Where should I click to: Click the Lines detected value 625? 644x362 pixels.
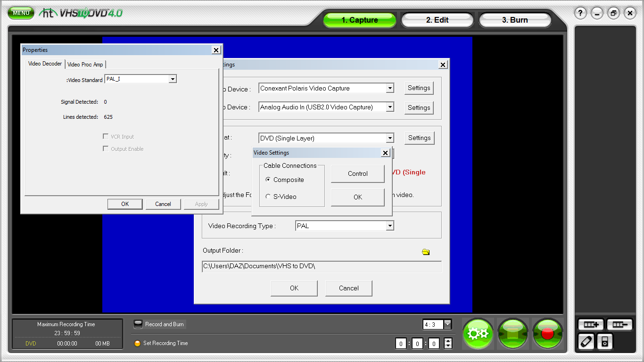click(108, 117)
